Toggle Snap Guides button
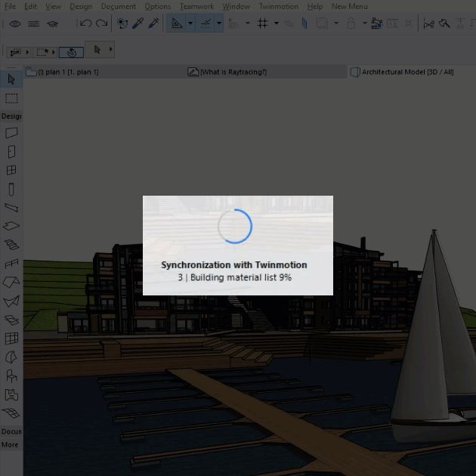 click(x=205, y=23)
